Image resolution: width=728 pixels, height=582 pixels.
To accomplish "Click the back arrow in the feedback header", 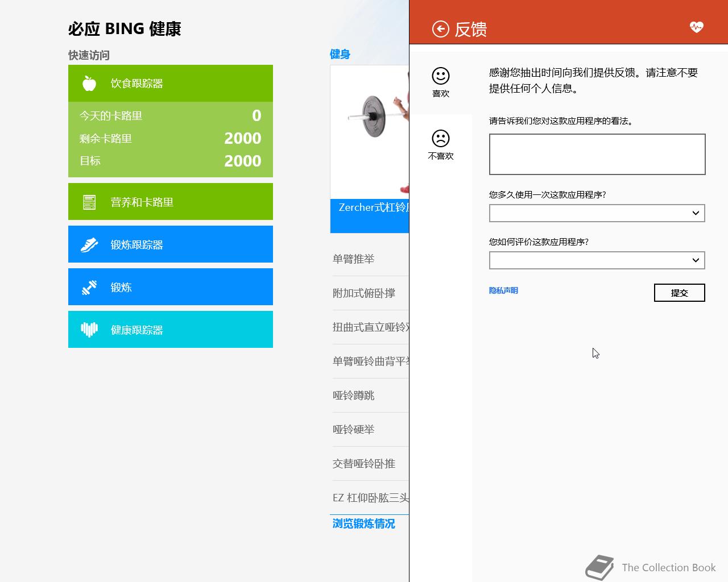I will pyautogui.click(x=441, y=29).
